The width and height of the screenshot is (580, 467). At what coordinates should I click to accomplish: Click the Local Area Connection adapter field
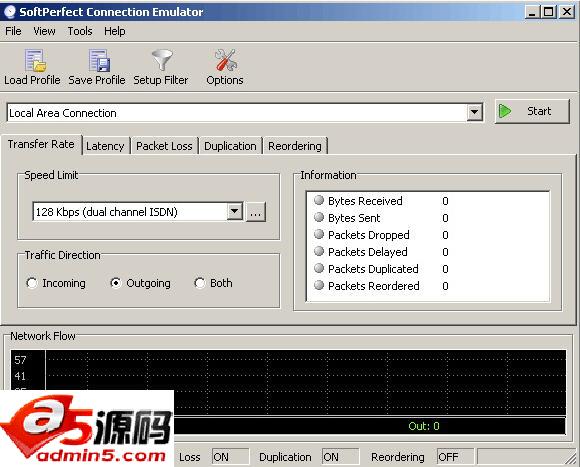point(245,113)
